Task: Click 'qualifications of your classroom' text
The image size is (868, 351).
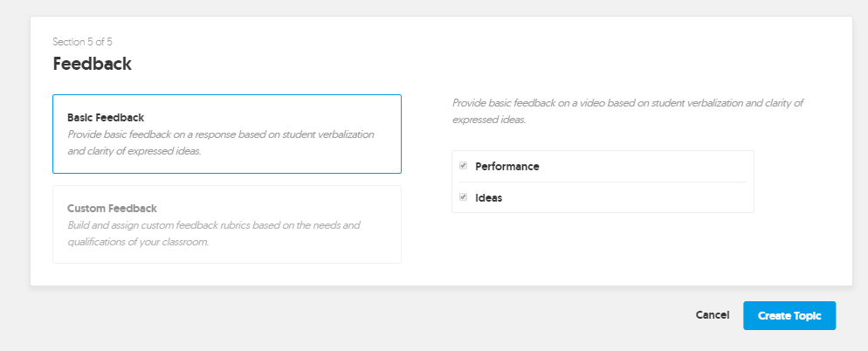Action: pos(138,242)
